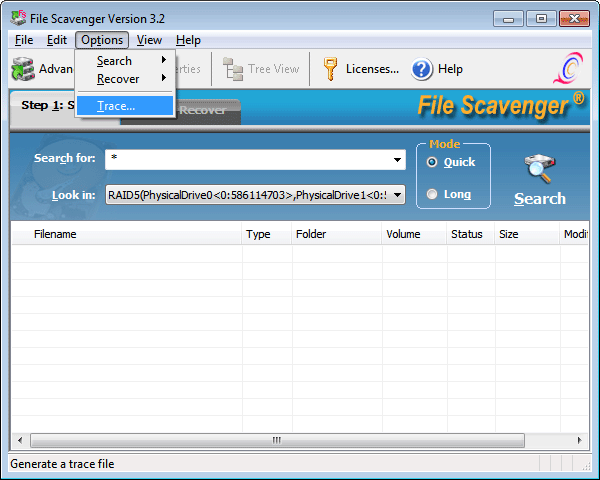Select the Quick mode radio button

[432, 162]
